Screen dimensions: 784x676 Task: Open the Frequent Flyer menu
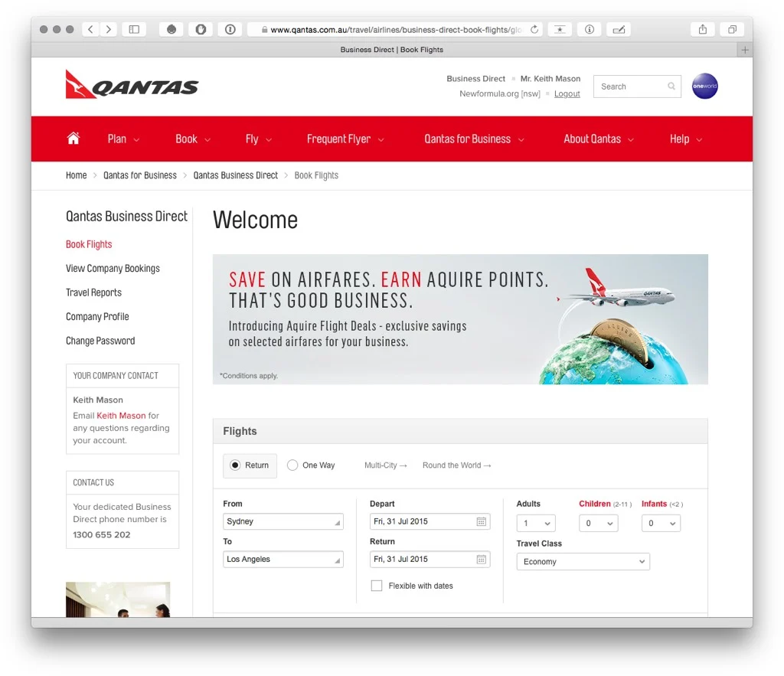[x=345, y=139]
